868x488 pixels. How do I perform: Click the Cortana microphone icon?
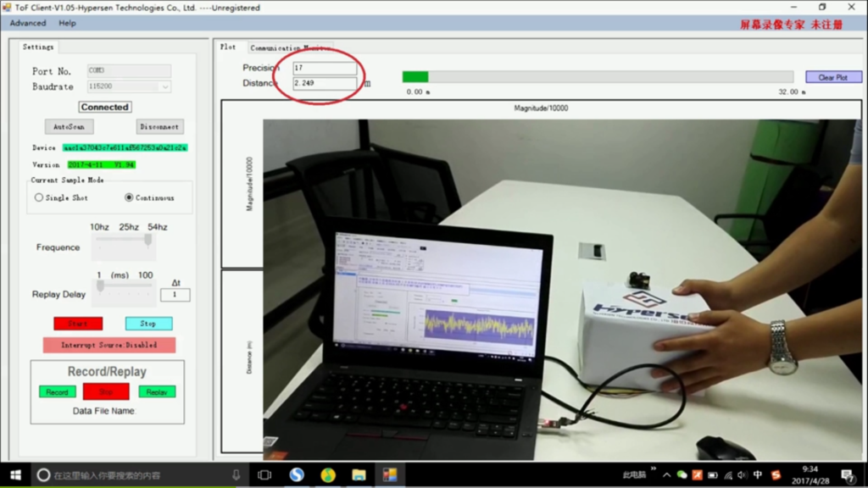236,475
